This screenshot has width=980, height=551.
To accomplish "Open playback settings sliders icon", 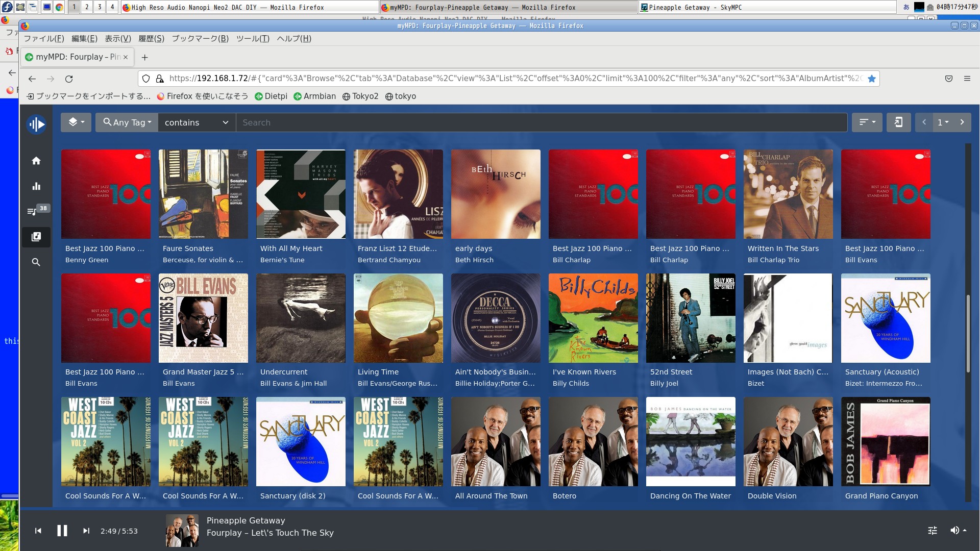I will [932, 531].
